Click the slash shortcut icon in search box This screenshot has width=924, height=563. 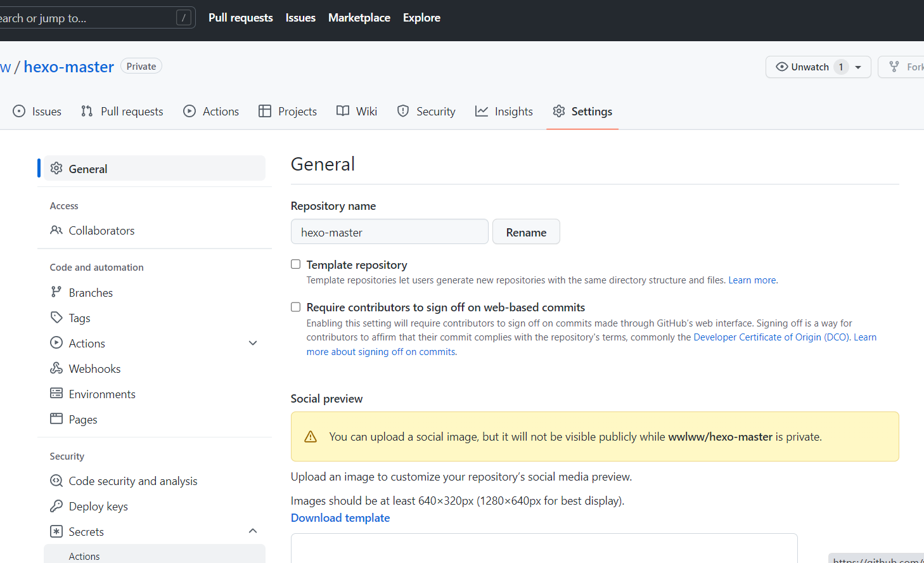click(x=184, y=18)
